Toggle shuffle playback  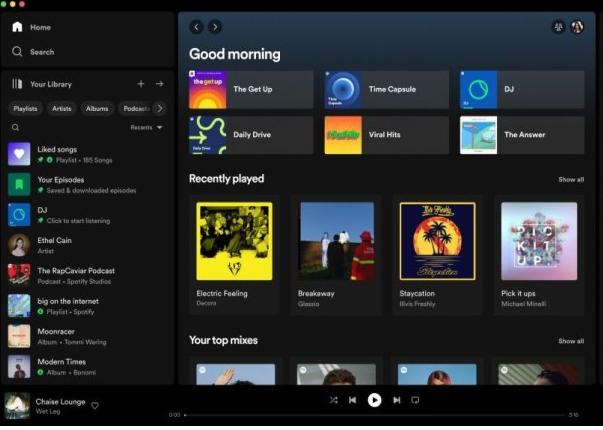(x=333, y=400)
